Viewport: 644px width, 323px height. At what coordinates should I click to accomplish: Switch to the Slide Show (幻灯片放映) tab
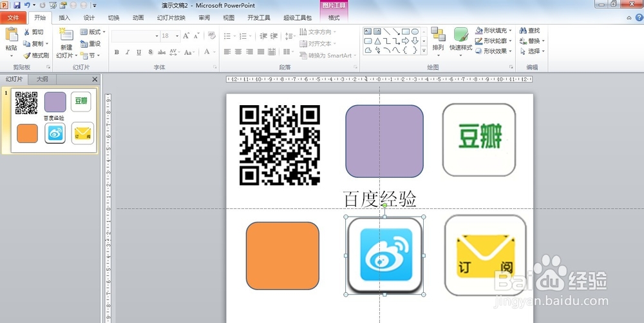pyautogui.click(x=171, y=17)
